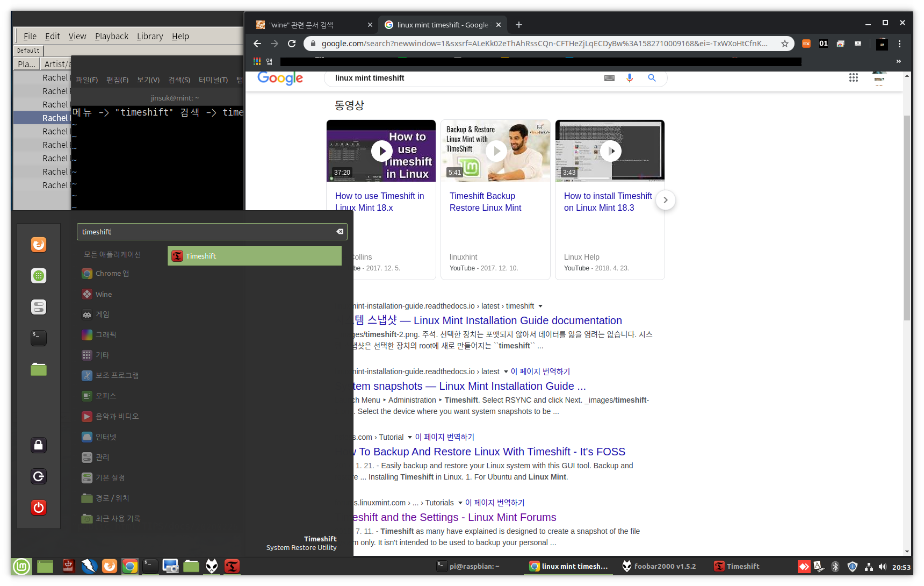Click the Show desktop panel icon
This screenshot has width=924, height=586.
point(45,566)
